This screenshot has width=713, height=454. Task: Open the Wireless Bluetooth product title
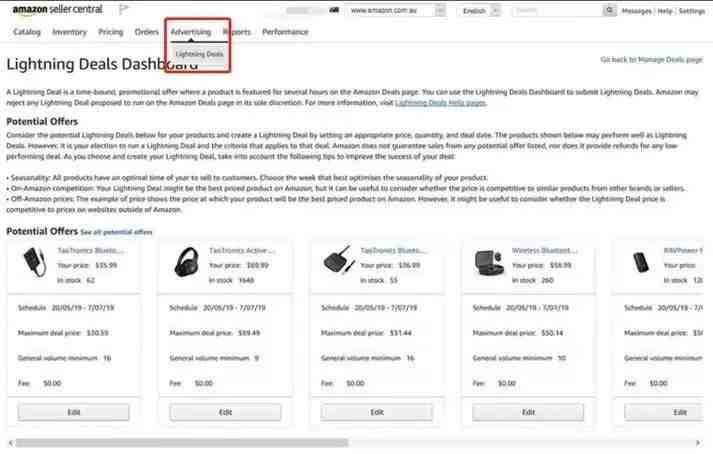[x=544, y=251]
